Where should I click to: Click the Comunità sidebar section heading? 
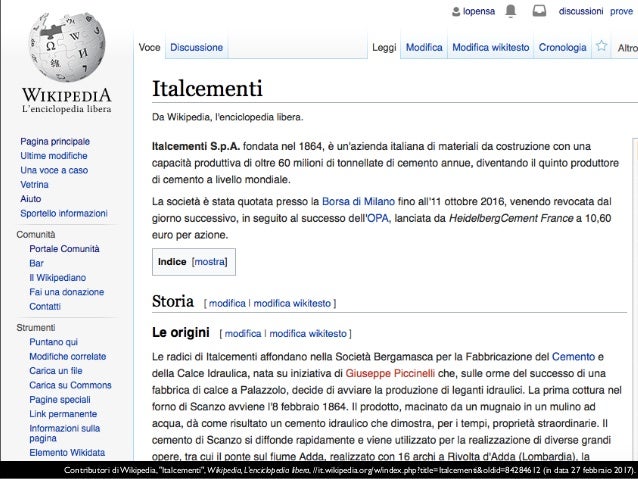pyautogui.click(x=36, y=235)
